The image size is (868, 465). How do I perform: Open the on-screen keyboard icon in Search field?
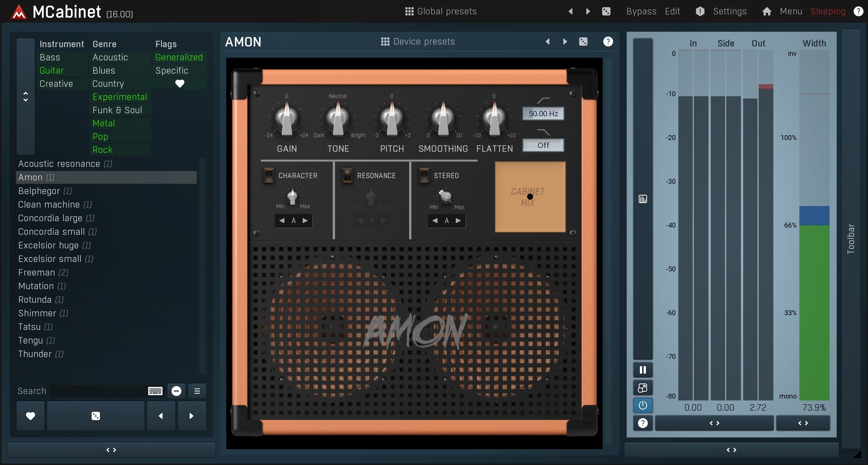(155, 391)
